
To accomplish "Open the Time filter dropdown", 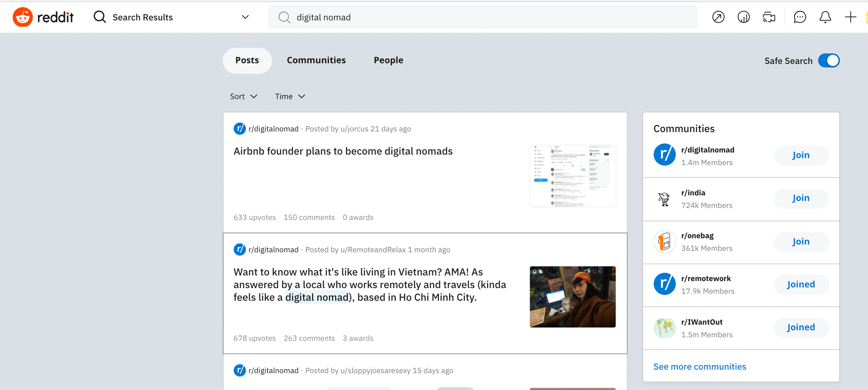I will point(290,96).
